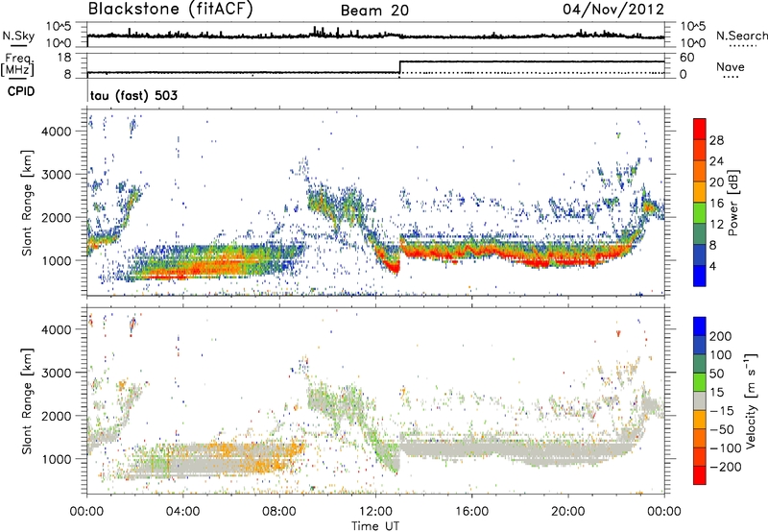Click the 'CPID' label

click(x=21, y=91)
